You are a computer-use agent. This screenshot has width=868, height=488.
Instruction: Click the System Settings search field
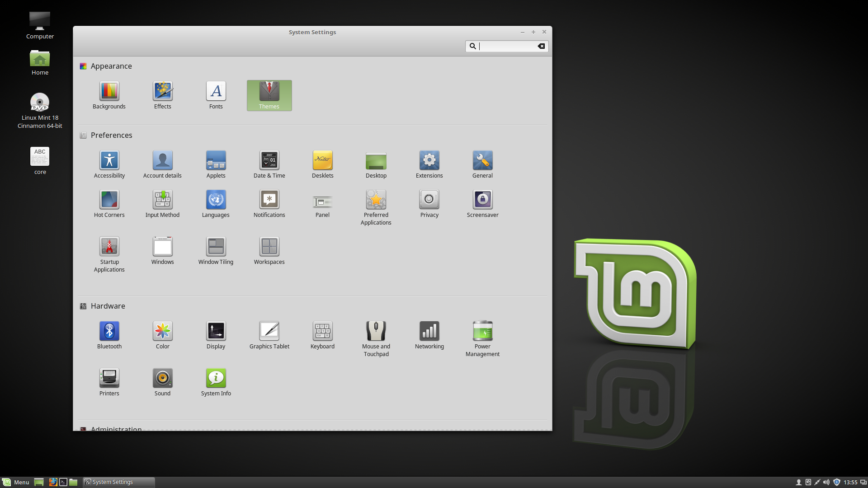point(507,46)
